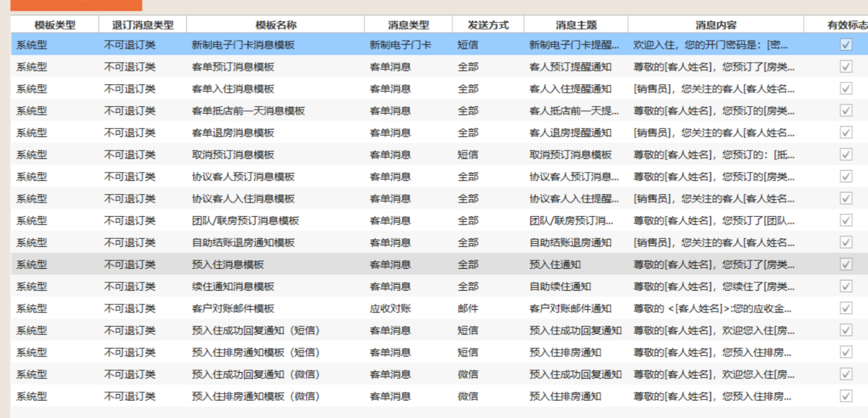Click 应收对账 message type cell

(x=390, y=309)
